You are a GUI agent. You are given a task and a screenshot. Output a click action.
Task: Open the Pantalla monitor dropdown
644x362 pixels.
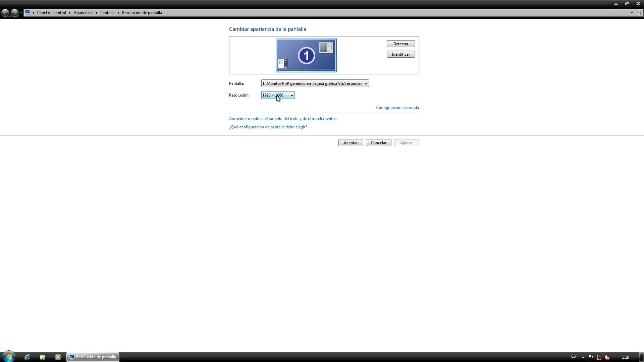(315, 83)
